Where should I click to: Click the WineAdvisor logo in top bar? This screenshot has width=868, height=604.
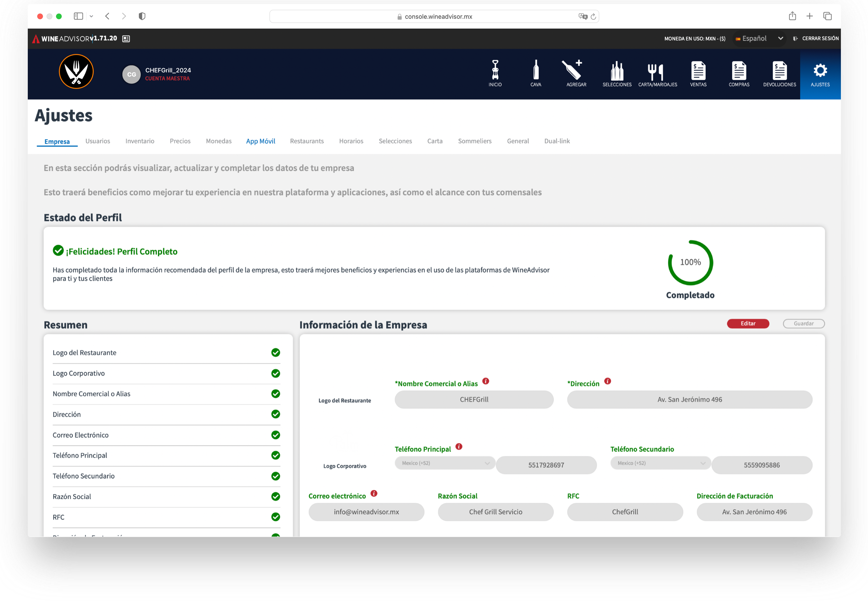click(62, 39)
